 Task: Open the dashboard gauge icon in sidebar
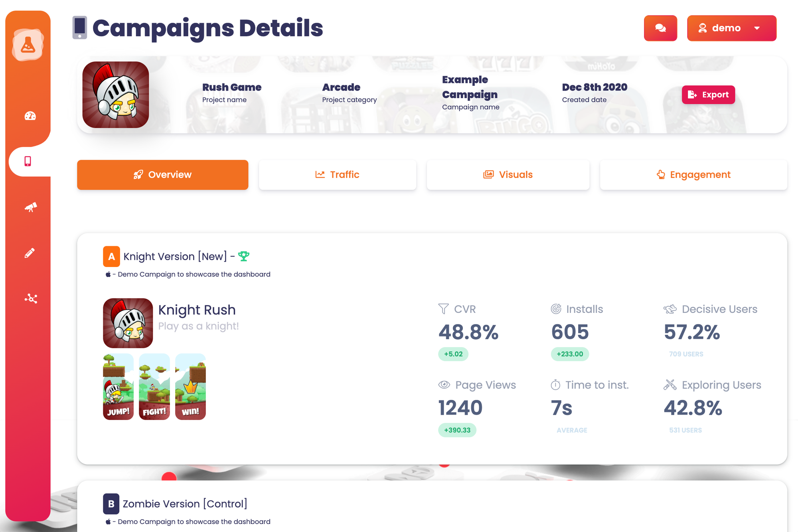click(x=30, y=116)
